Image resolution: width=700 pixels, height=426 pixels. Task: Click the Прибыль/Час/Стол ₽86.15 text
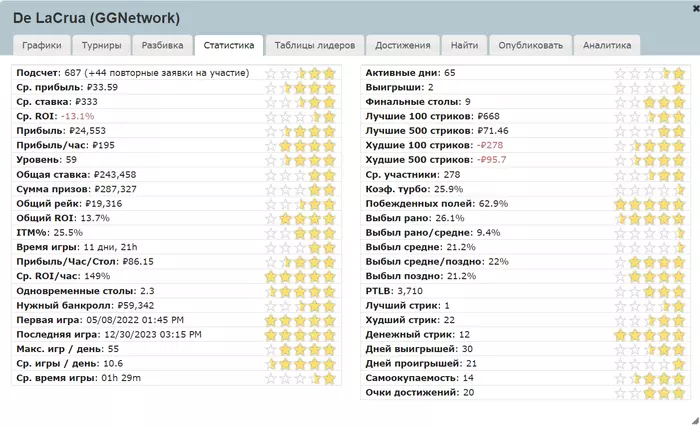pos(85,262)
